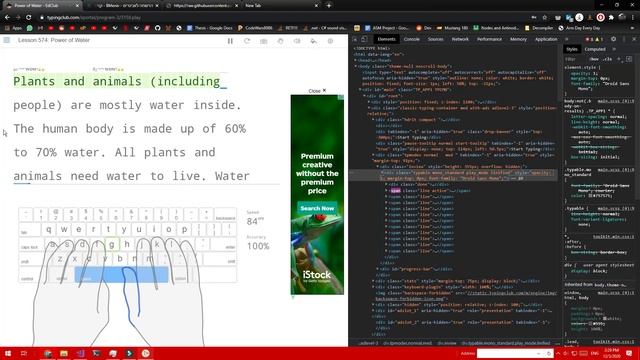
Task: Switch to the Console tab in DevTools
Action: coord(411,39)
